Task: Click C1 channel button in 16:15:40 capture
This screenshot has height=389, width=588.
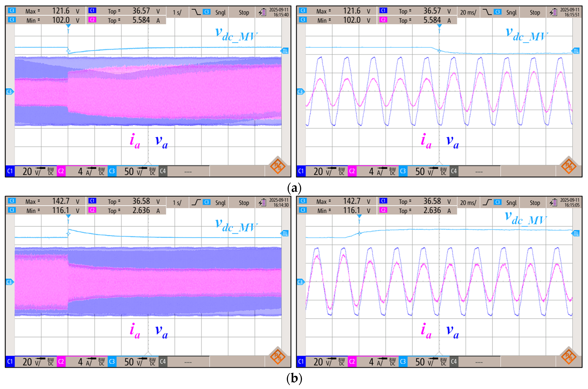Action: pyautogui.click(x=10, y=171)
